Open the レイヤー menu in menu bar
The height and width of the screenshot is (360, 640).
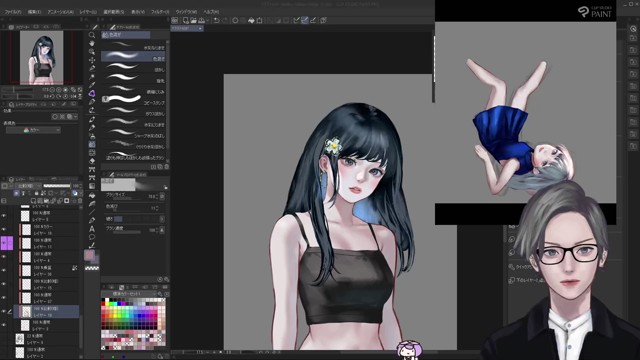(x=88, y=12)
